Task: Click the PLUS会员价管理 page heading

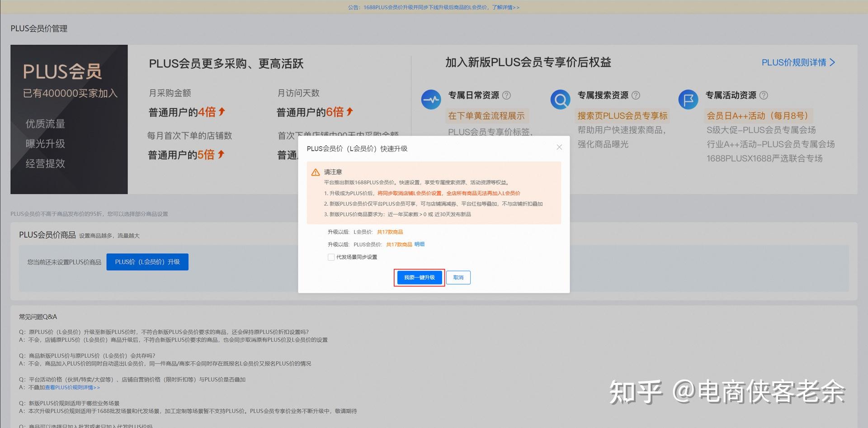Action: pyautogui.click(x=38, y=28)
